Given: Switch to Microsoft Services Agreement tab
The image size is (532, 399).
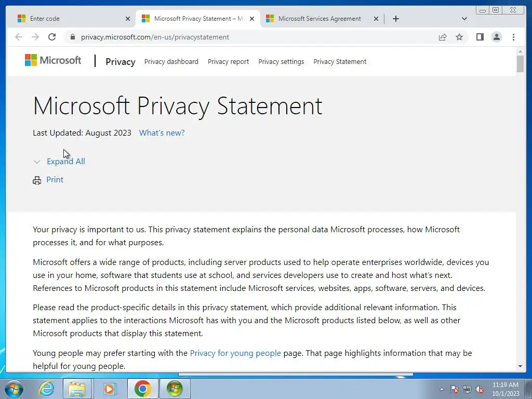Looking at the screenshot, I should tap(320, 19).
